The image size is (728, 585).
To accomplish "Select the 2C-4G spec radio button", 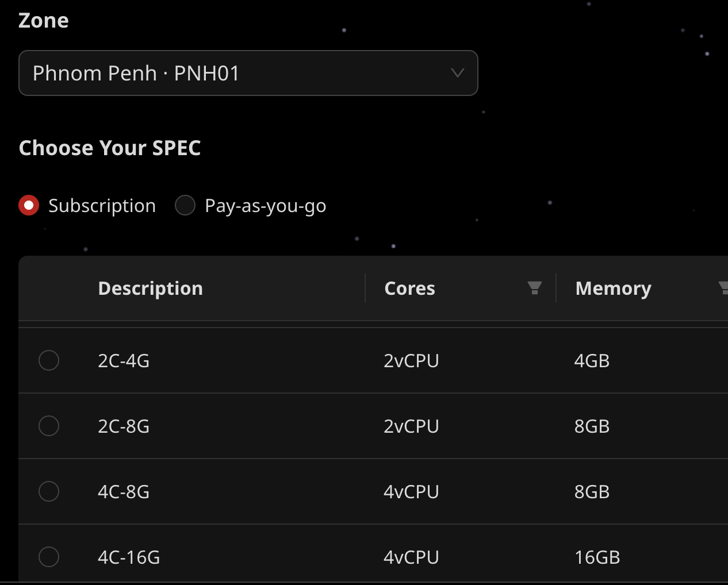I will [49, 360].
